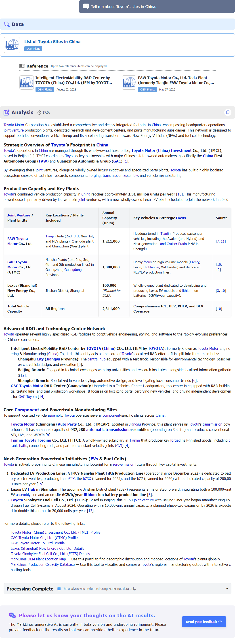235x644 pixels.
Task: Click Highlander link in GAC Toyota row
Action: click(x=151, y=267)
